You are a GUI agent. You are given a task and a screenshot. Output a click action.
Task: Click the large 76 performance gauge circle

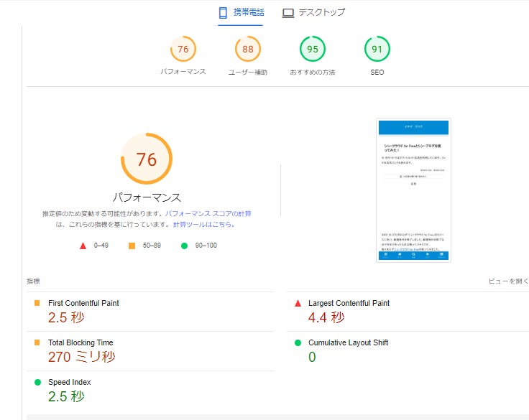[x=147, y=159]
